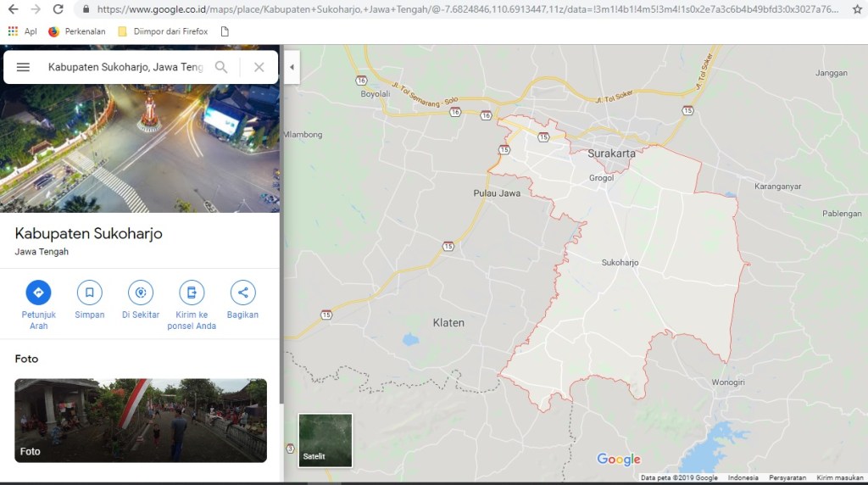Click Kirim ke ponsel Anda icon

pyautogui.click(x=192, y=293)
